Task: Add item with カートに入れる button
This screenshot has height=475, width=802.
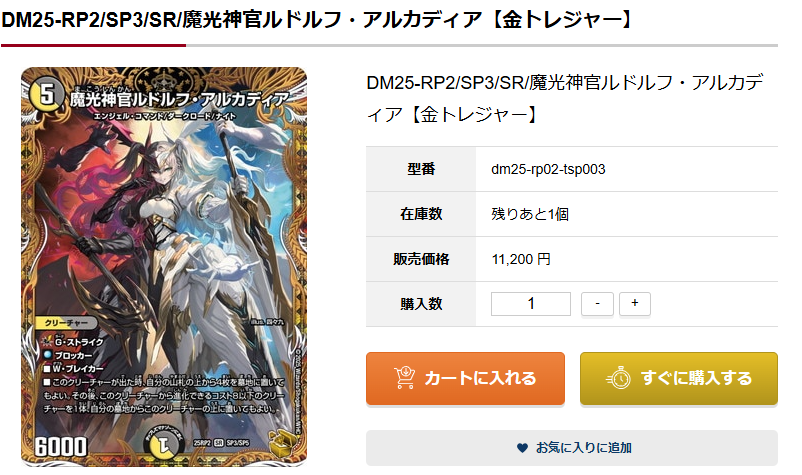Action: pos(465,378)
